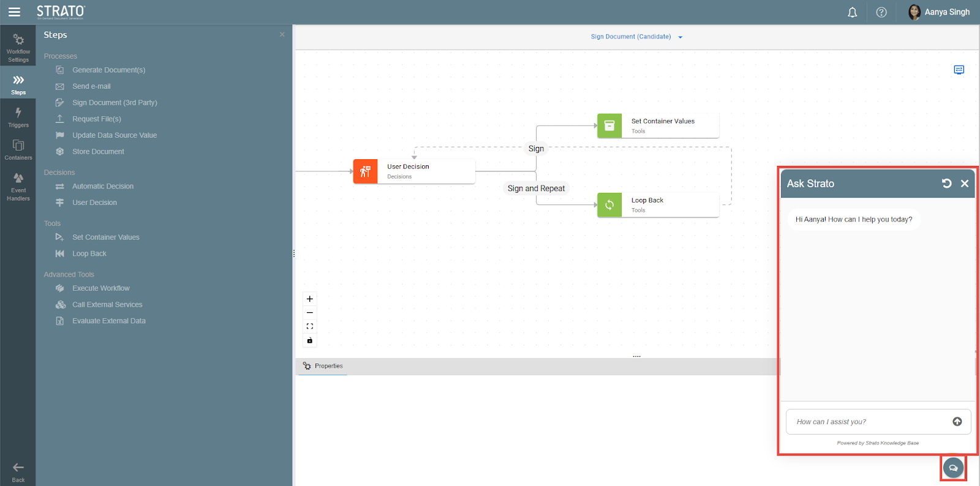Close the Steps panel
The image size is (980, 486).
[x=282, y=34]
